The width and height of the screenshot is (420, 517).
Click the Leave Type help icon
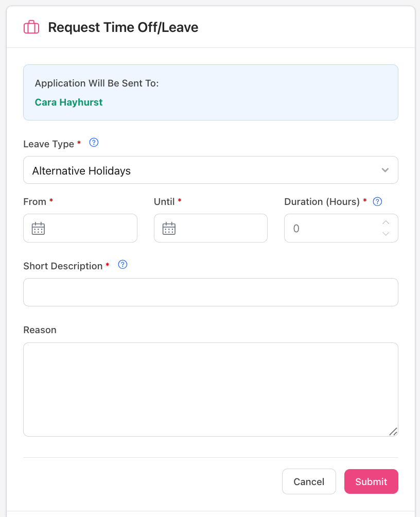[x=94, y=143]
